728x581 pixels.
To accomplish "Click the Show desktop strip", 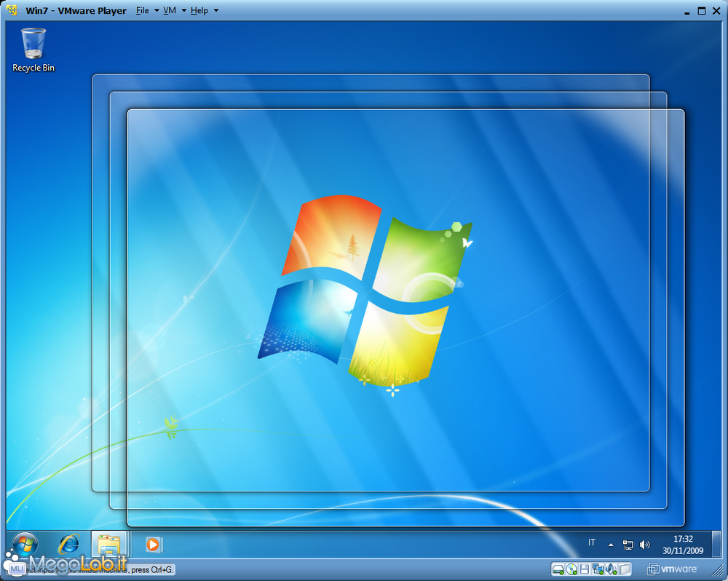I will [717, 545].
